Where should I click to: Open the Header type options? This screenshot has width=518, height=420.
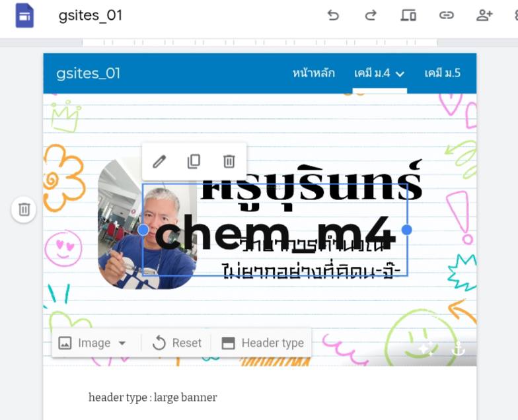tap(263, 343)
